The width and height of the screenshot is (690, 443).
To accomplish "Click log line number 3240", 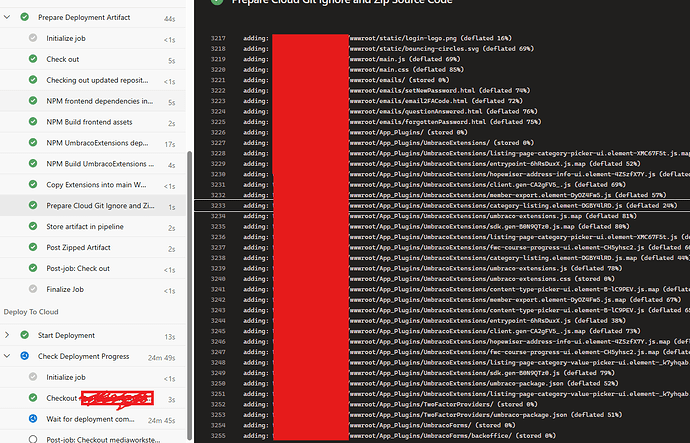I will [218, 279].
